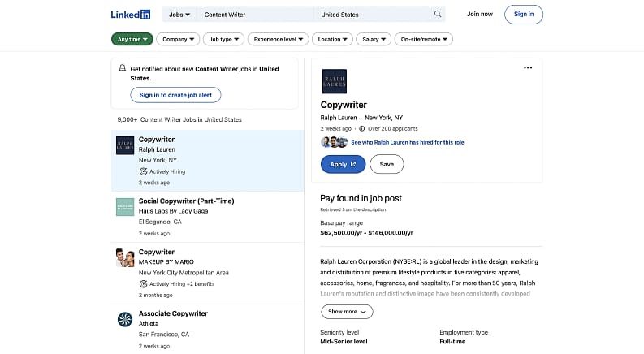
Task: Open the On-site/remote filter
Action: 424,39
